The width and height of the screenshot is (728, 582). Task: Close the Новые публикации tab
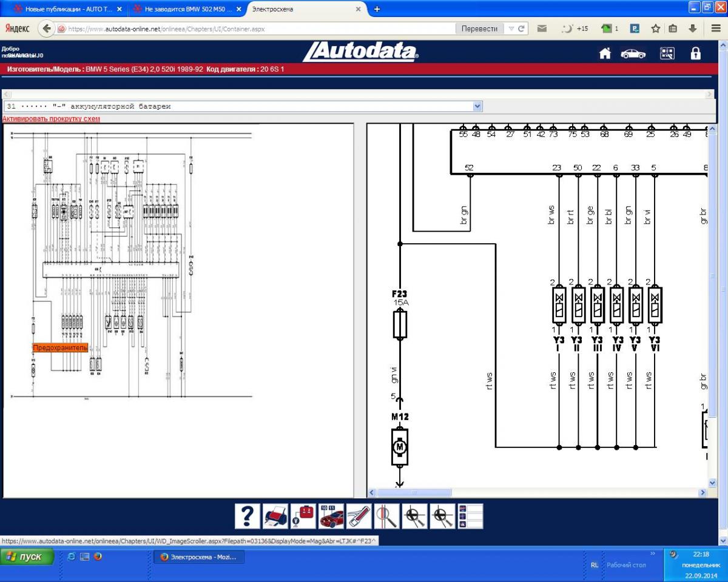point(119,9)
